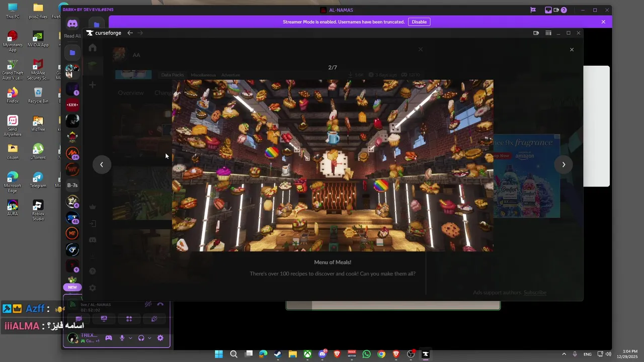
Task: Open CurseForge picture-in-picture icon in title bar
Action: (x=536, y=33)
